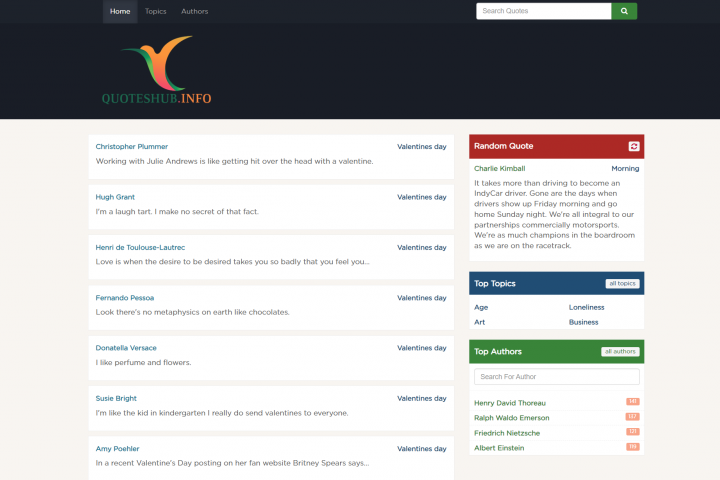The height and width of the screenshot is (480, 720).
Task: Select the Loneliness topic
Action: [x=586, y=307]
